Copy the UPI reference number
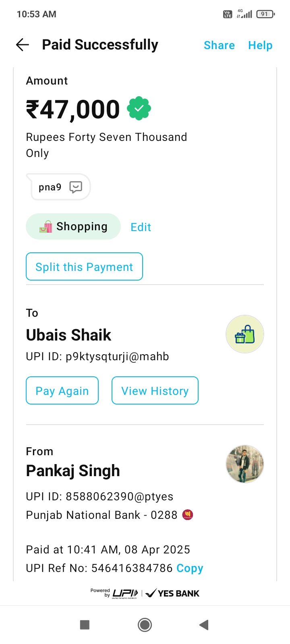 [x=190, y=568]
